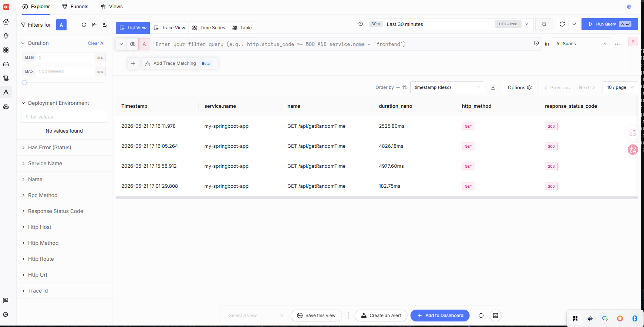
Task: Open the settings gear in the left sidebar
Action: (x=6, y=314)
